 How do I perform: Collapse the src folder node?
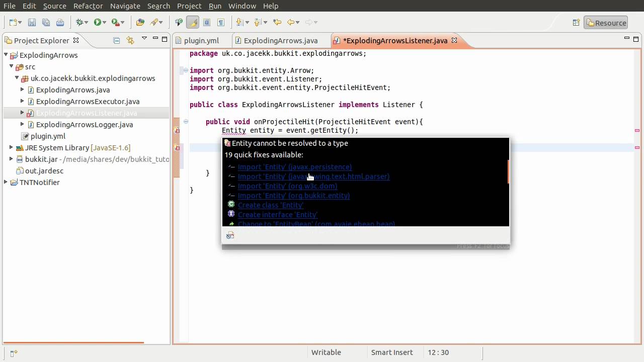(11, 66)
